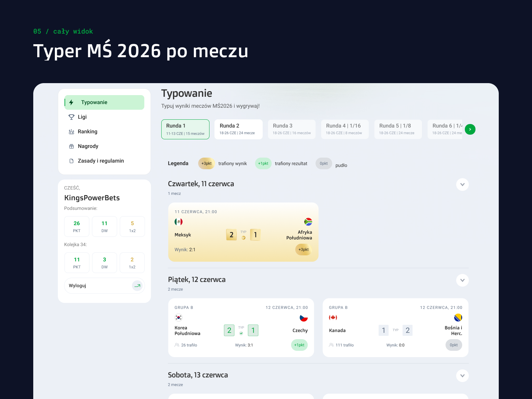
Task: Click the 3 DW Kolejka 34 tile
Action: point(104,263)
